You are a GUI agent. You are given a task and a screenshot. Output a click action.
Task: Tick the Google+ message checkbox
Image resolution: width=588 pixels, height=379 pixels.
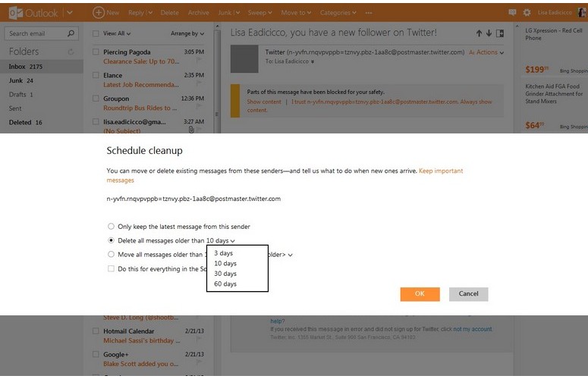[96, 354]
